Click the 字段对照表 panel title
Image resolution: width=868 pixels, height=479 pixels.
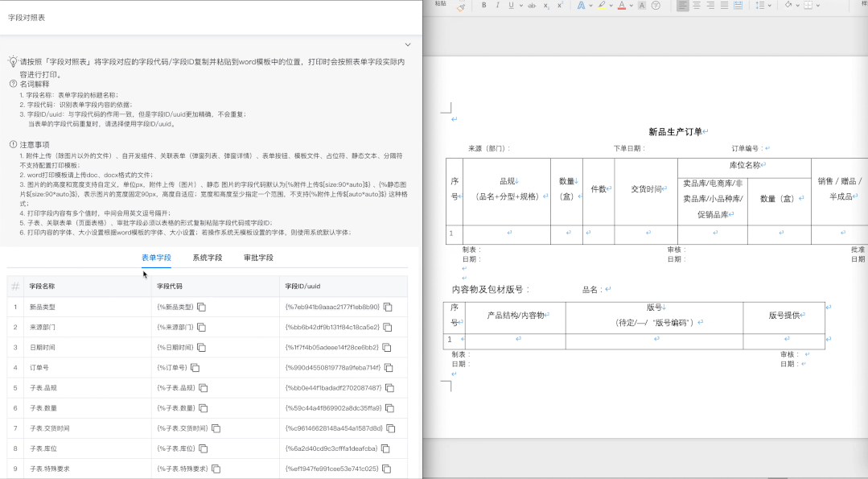(27, 18)
